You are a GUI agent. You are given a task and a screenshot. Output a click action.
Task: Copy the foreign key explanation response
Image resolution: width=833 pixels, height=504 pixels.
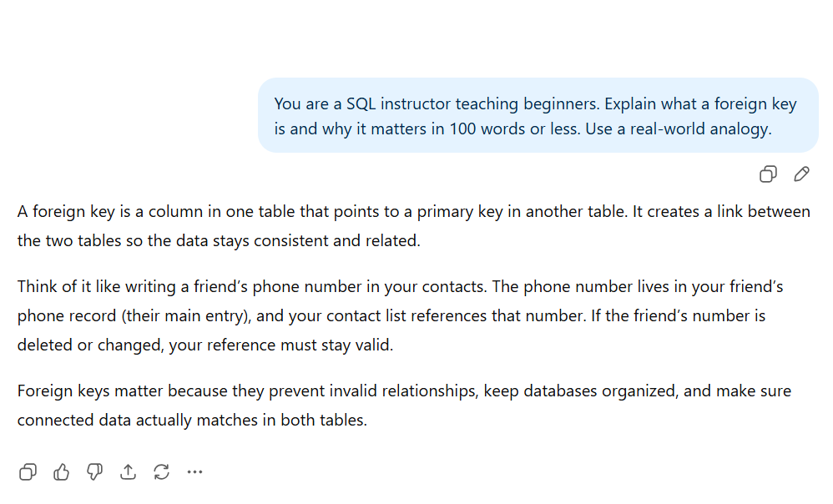28,471
